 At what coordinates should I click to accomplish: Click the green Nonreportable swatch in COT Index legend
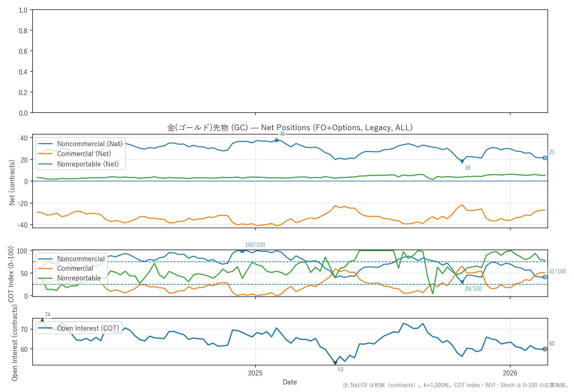tap(46, 278)
